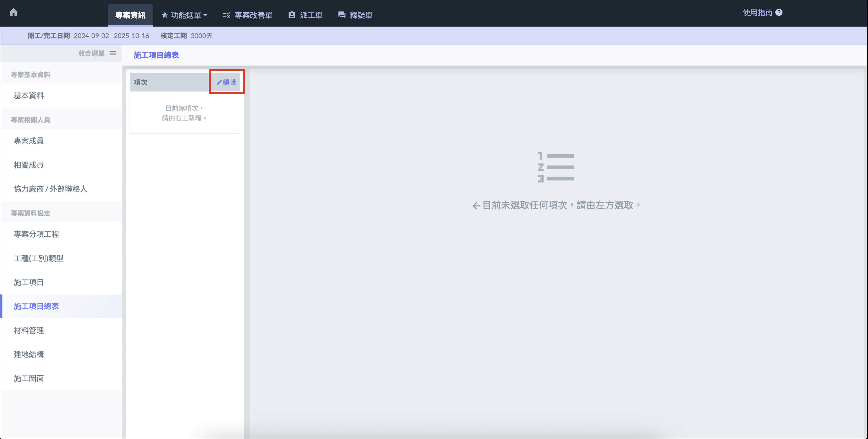868x439 pixels.
Task: Expand the 功能選單 dropdown arrow
Action: pos(205,16)
